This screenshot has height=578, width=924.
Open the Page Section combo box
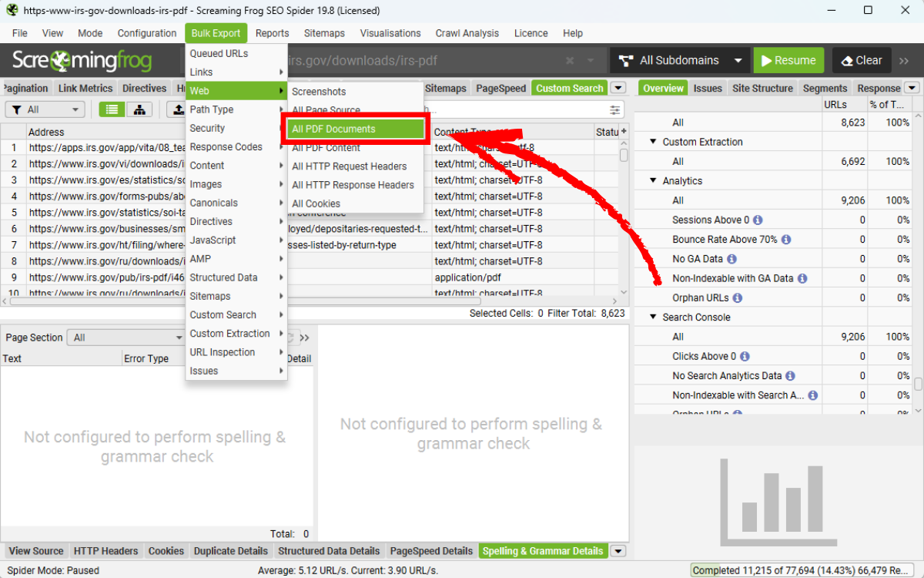126,338
